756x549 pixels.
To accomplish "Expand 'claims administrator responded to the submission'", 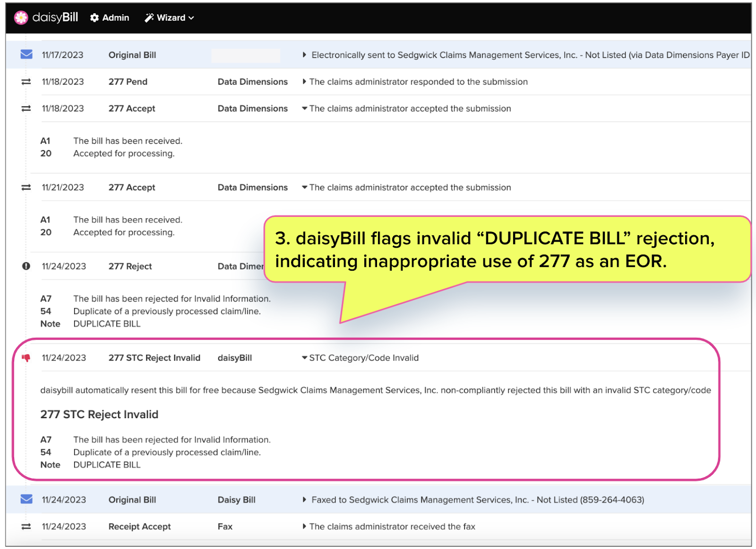I will tap(304, 82).
